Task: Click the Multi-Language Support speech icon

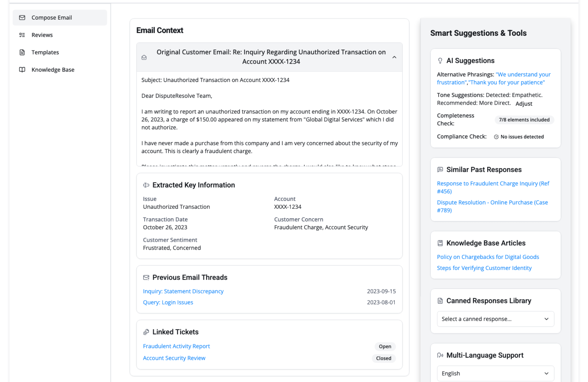Action: (x=440, y=355)
